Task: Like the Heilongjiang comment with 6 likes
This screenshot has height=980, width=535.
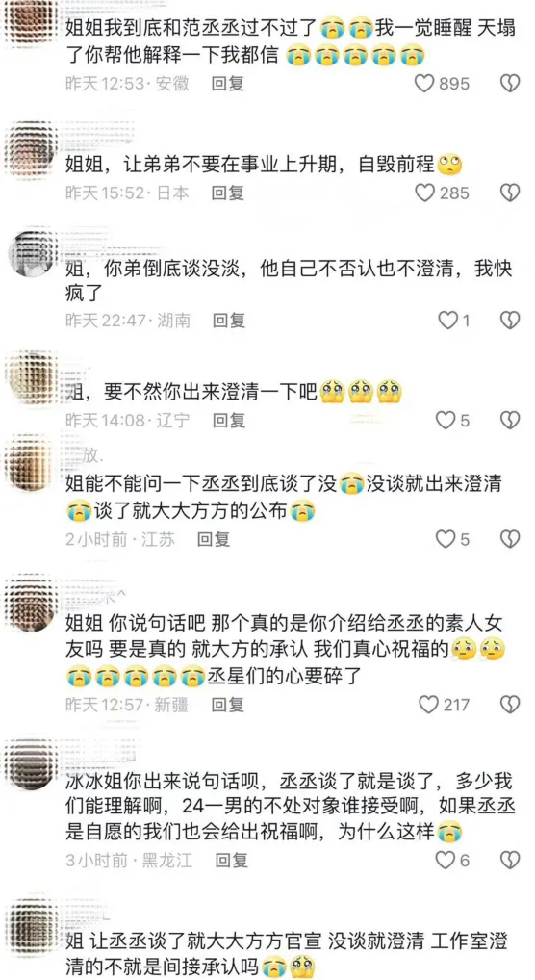Action: click(446, 861)
